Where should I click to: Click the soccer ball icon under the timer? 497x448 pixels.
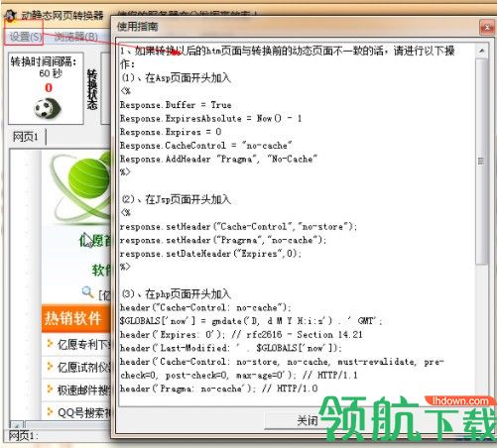(x=48, y=108)
